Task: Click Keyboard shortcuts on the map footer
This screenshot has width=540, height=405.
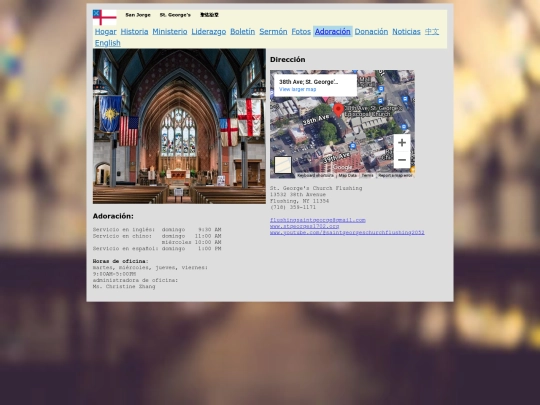Action: tap(315, 175)
